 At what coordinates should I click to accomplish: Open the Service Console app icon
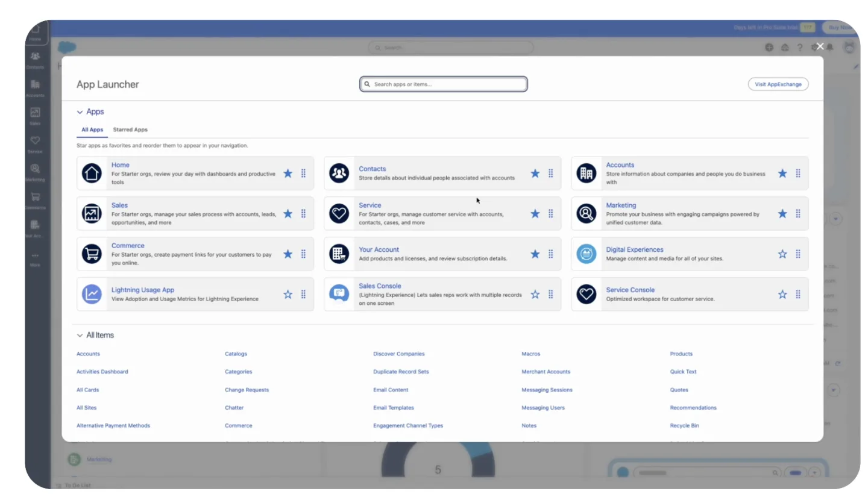[587, 294]
